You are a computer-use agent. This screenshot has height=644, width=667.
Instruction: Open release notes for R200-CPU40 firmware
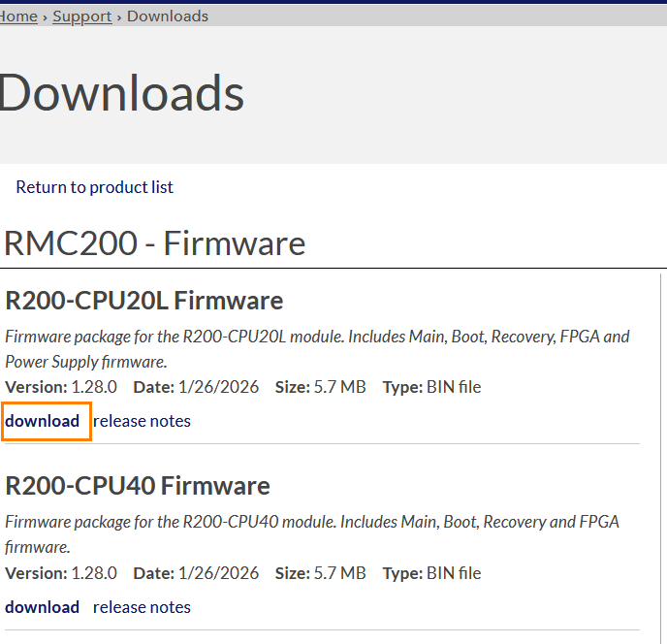pos(142,607)
